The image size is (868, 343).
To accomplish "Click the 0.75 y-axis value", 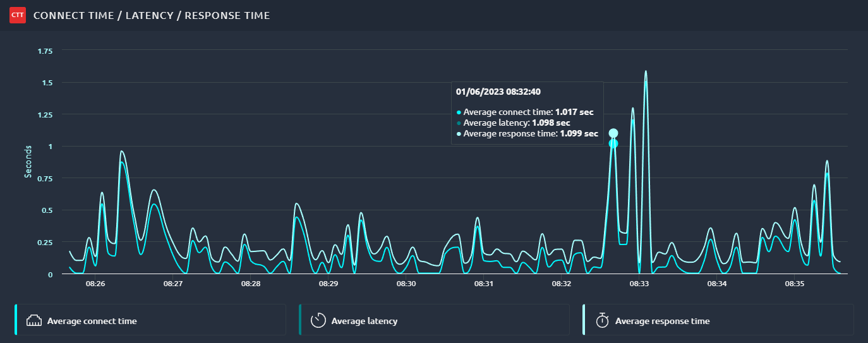I will tap(45, 179).
